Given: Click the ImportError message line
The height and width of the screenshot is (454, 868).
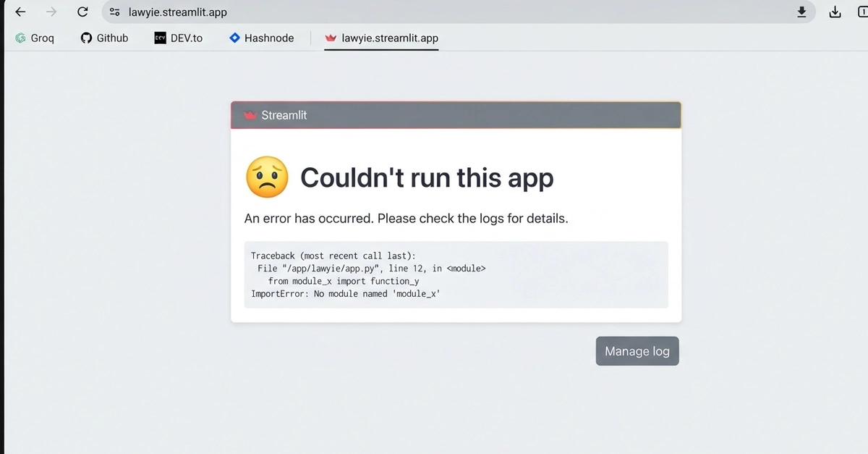Looking at the screenshot, I should pos(345,294).
